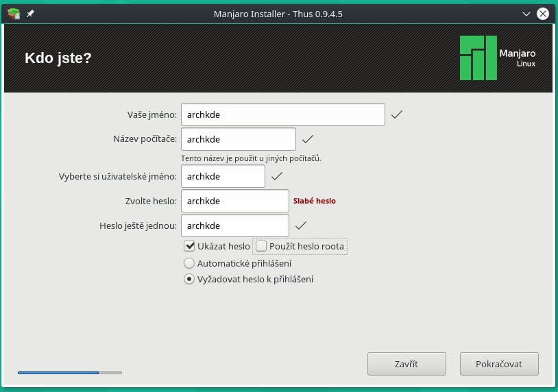This screenshot has width=558, height=392.
Task: Click checkmark next to Heslo ještě jednou
Action: [x=301, y=225]
